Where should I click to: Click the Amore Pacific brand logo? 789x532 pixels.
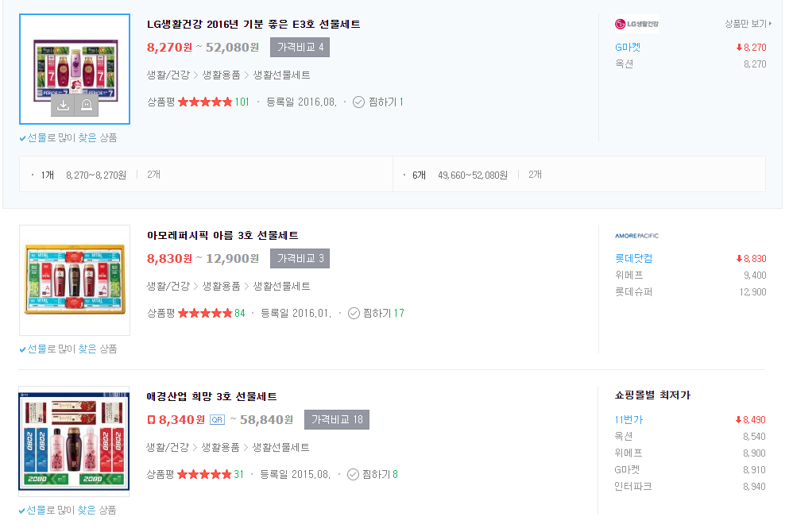click(x=636, y=235)
